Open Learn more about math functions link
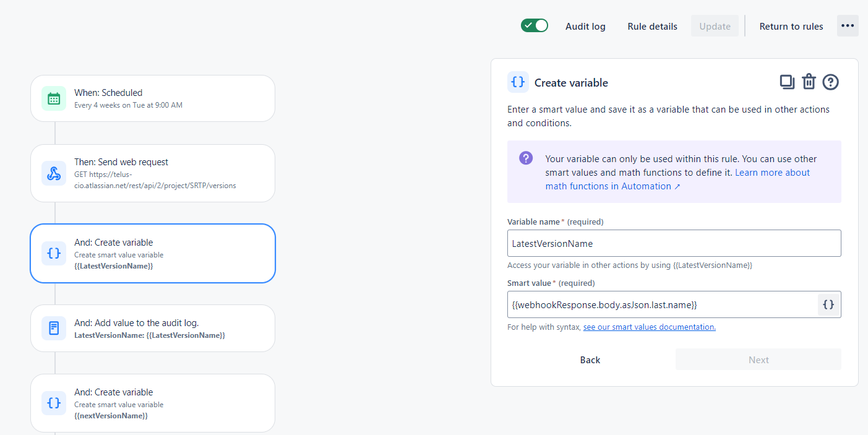 tap(677, 179)
